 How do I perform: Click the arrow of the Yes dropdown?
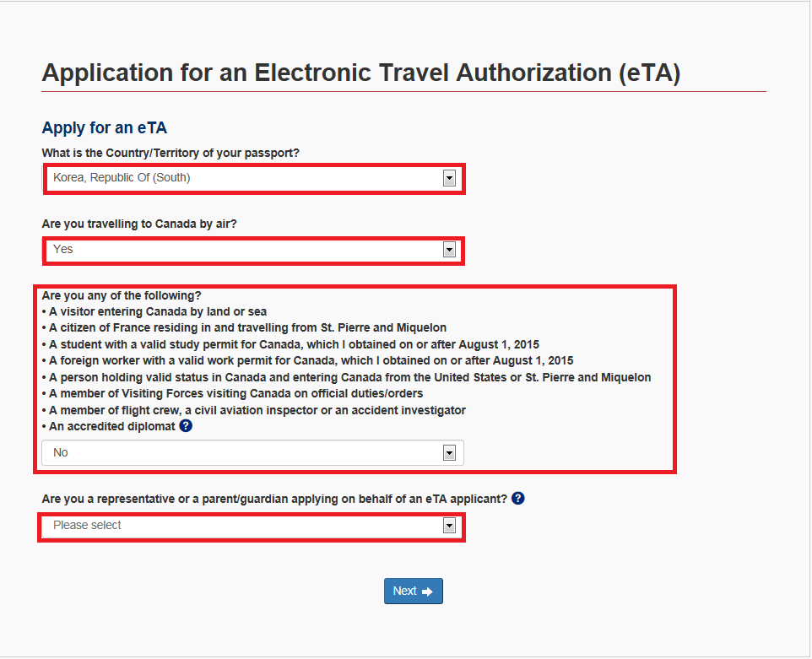[449, 250]
